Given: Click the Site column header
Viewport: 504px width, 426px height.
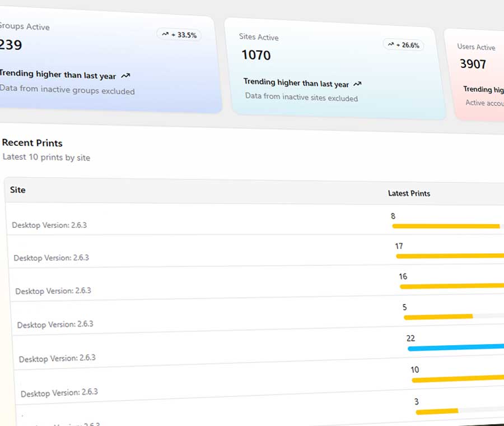Looking at the screenshot, I should 18,190.
